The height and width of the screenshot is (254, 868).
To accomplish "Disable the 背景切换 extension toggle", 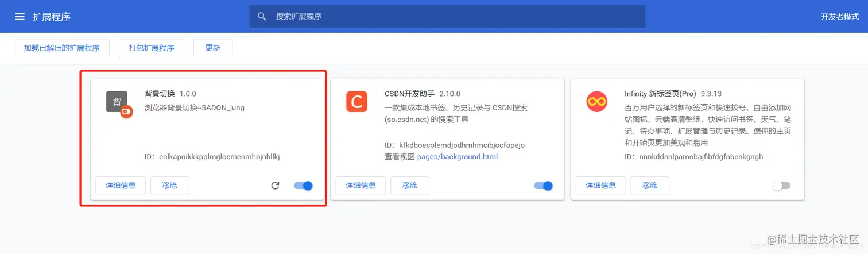I will (x=303, y=186).
